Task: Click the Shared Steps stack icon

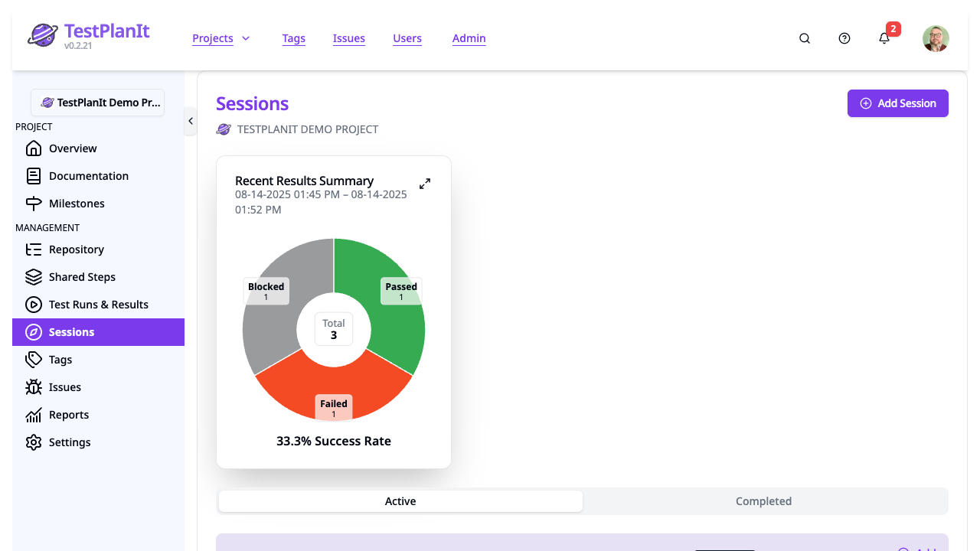Action: point(34,277)
